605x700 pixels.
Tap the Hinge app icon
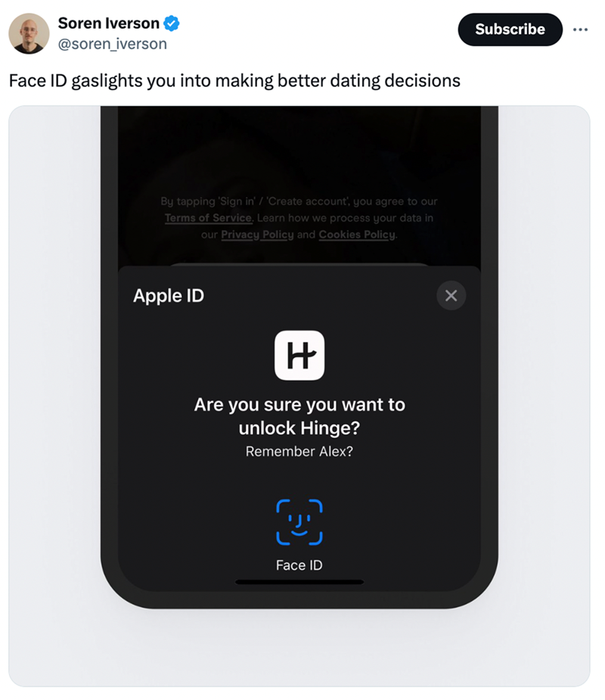click(299, 356)
